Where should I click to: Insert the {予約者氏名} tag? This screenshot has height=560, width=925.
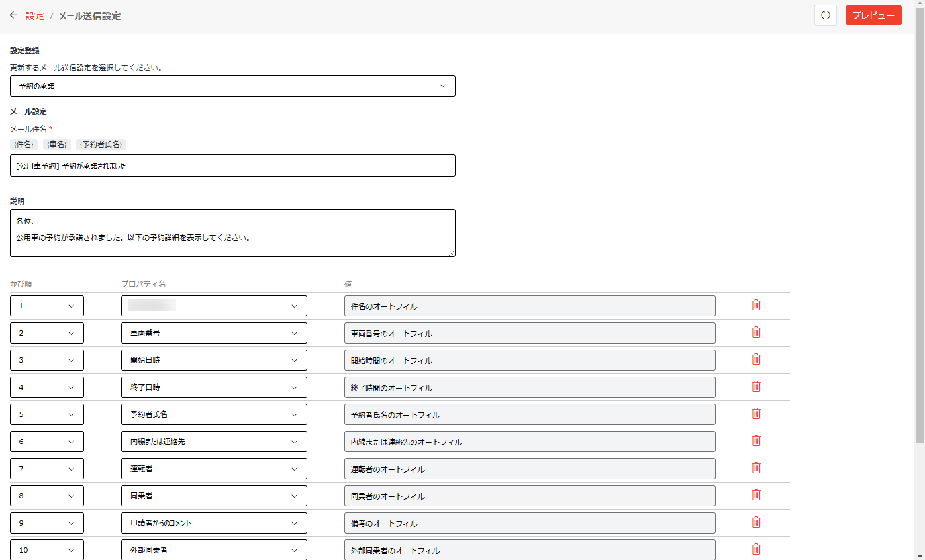[x=101, y=144]
